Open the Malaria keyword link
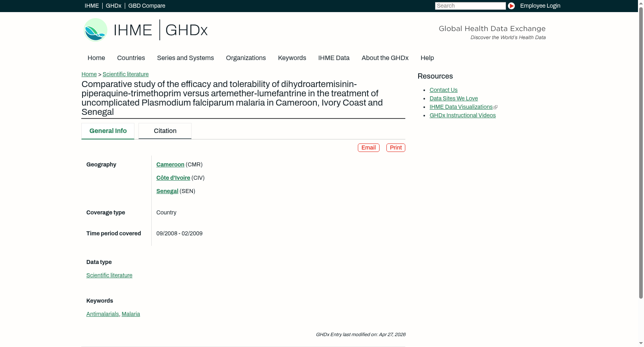The height and width of the screenshot is (347, 644). coord(131,314)
